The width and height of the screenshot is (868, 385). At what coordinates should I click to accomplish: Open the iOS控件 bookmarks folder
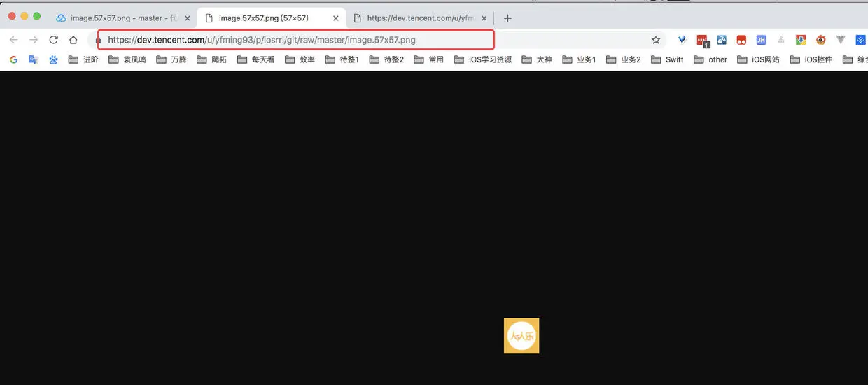tap(811, 59)
